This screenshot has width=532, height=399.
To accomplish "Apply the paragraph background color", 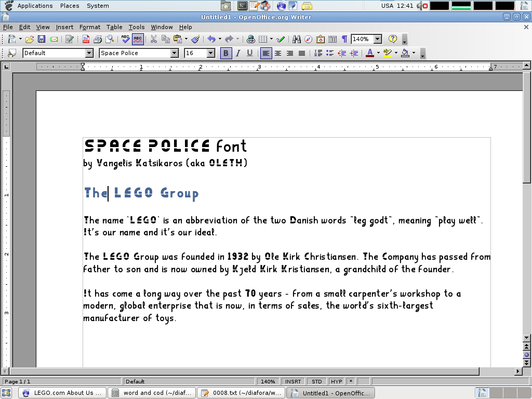I will point(405,54).
